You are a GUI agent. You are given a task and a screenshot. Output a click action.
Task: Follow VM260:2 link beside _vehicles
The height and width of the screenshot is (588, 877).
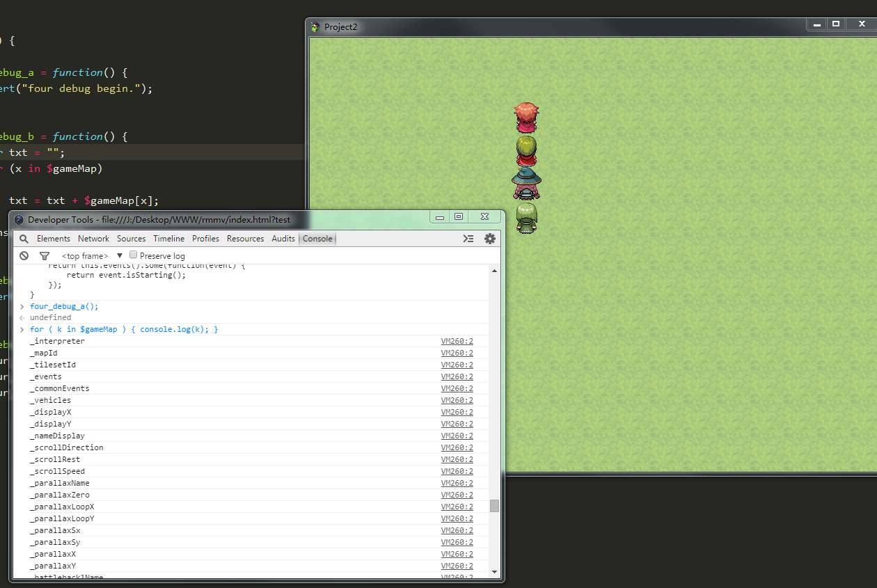tap(457, 401)
